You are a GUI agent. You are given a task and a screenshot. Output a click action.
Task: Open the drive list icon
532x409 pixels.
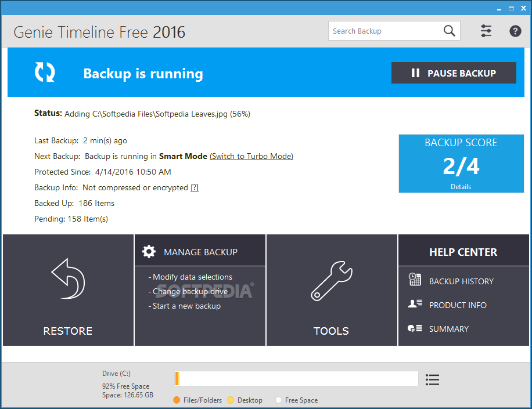[432, 379]
